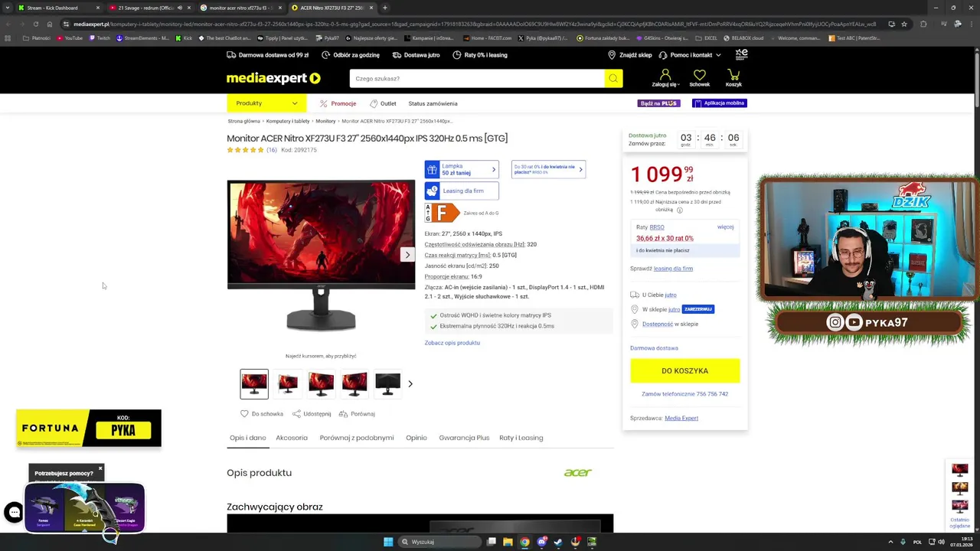This screenshot has width=980, height=551.
Task: Switch to the Opinie tab
Action: (416, 438)
